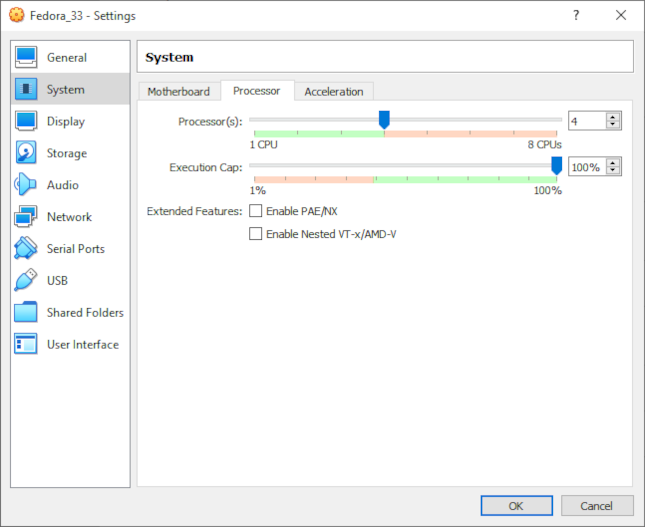Image resolution: width=645 pixels, height=527 pixels.
Task: Open the General settings icon
Action: click(26, 58)
